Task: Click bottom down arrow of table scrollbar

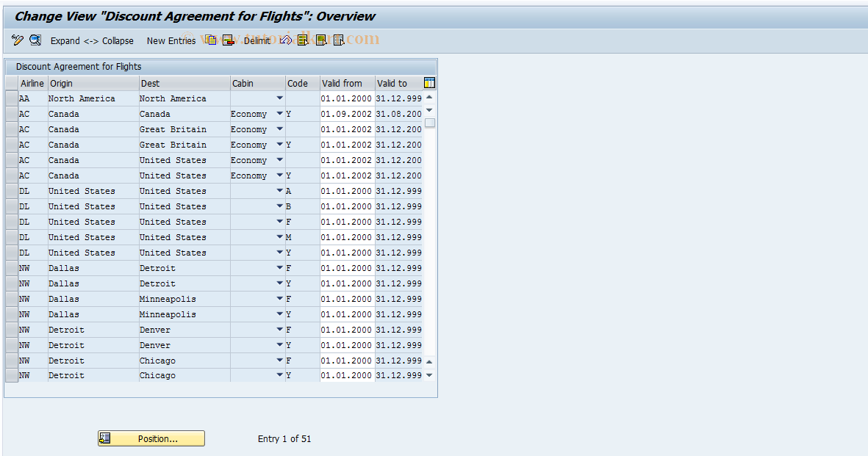Action: point(429,375)
